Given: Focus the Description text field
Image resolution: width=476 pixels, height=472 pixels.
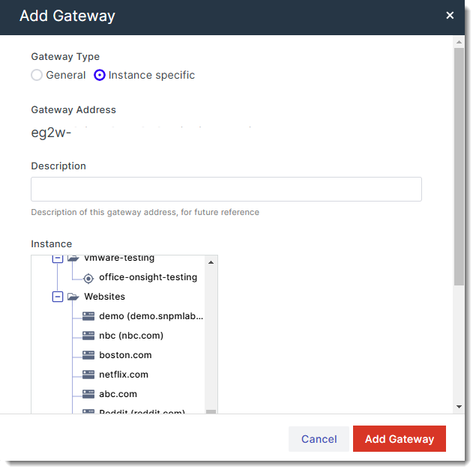Looking at the screenshot, I should pyautogui.click(x=226, y=189).
